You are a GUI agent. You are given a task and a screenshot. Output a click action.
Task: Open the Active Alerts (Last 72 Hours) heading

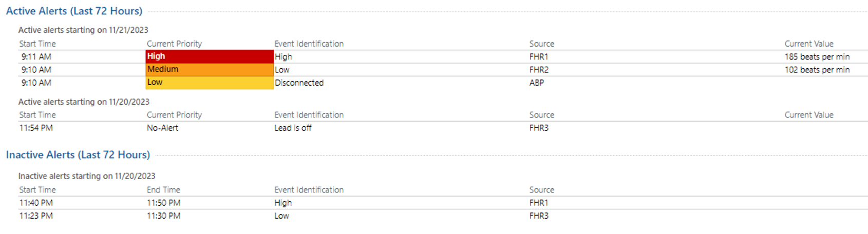[74, 11]
